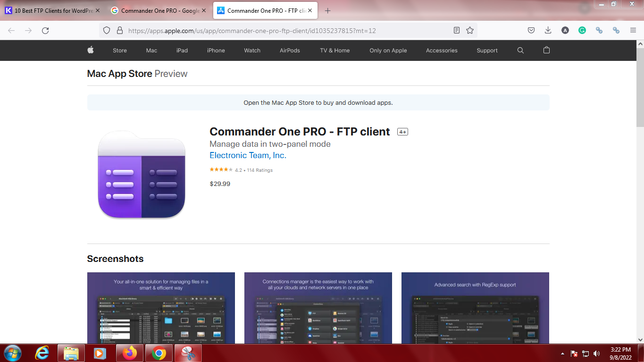The image size is (644, 362).
Task: Reload the current page
Action: (x=45, y=30)
